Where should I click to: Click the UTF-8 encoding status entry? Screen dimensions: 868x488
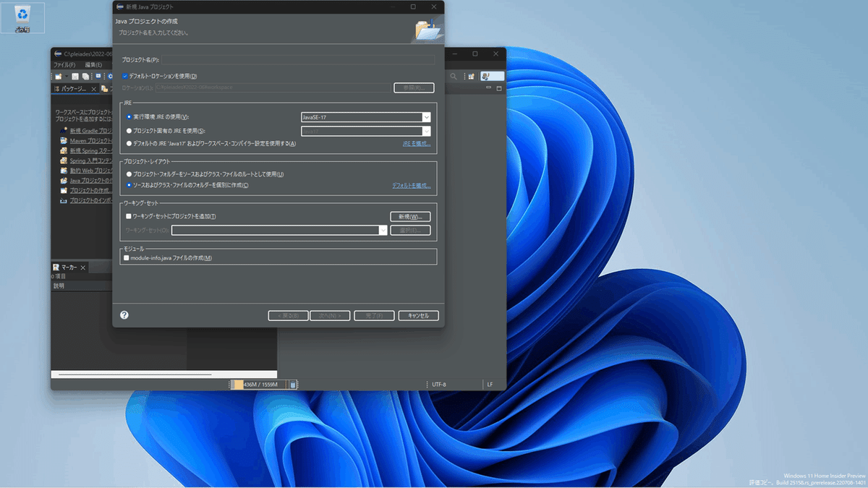439,385
